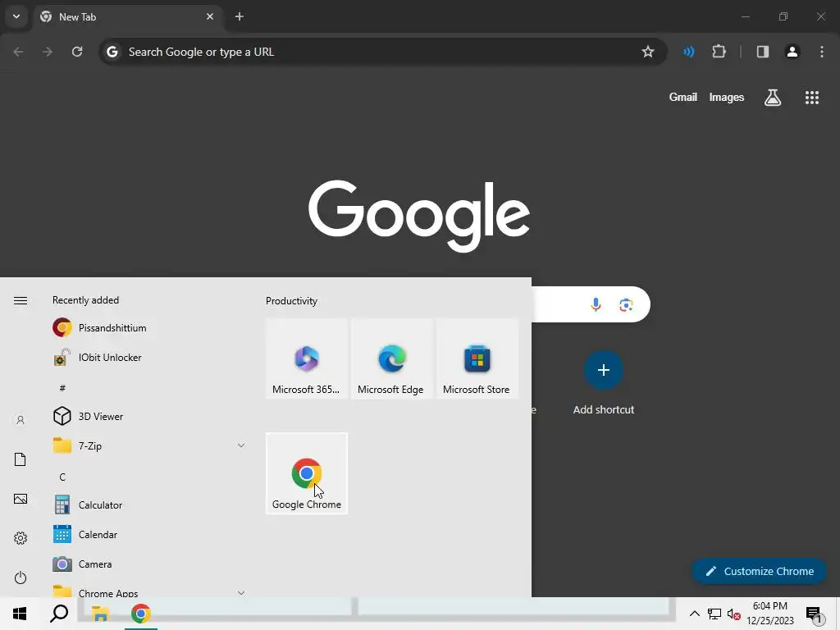Screen dimensions: 840x630
Task: Open Chrome profile avatar
Action: click(792, 52)
